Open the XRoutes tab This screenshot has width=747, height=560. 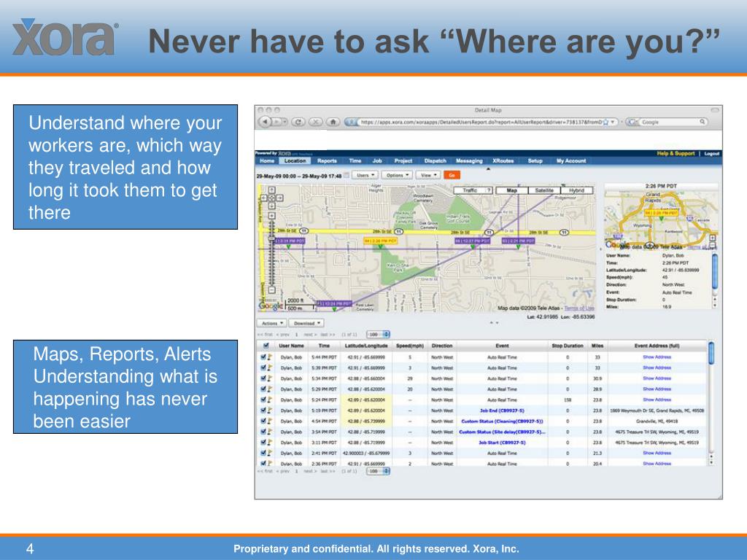tap(503, 161)
